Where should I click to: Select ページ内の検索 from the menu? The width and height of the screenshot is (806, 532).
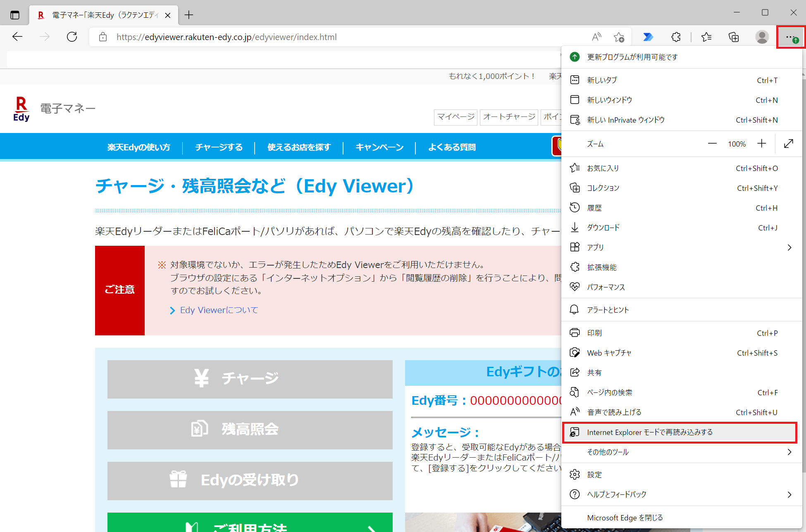(x=682, y=392)
